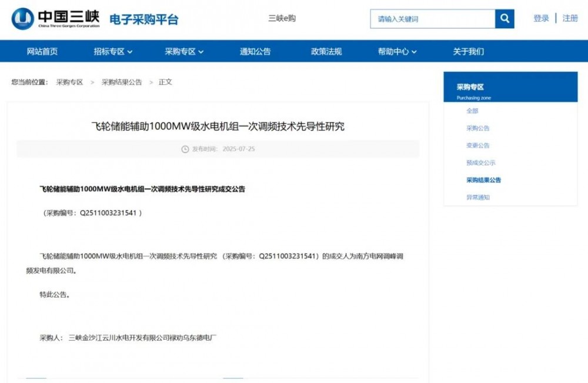Click the 注册 link
The image size is (588, 383).
(569, 18)
